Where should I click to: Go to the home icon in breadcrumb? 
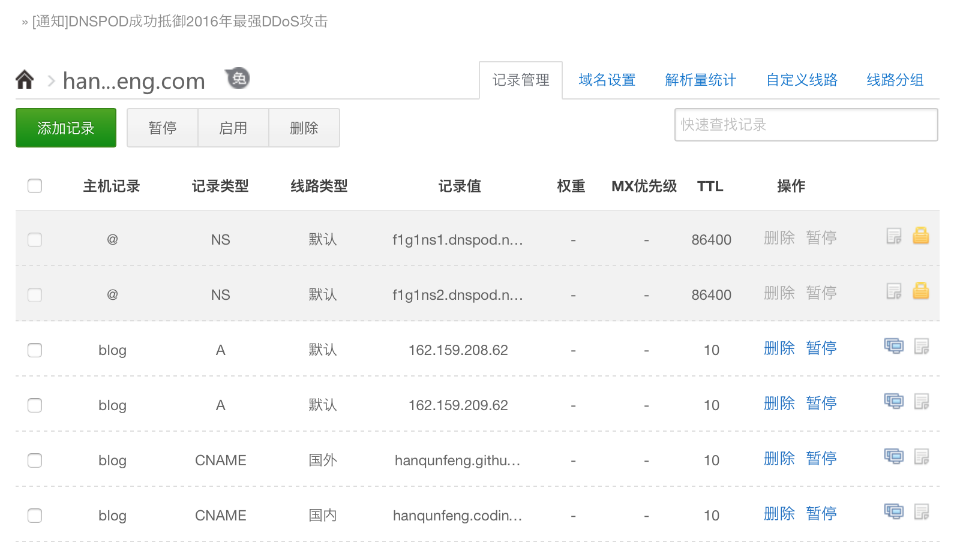pyautogui.click(x=25, y=79)
